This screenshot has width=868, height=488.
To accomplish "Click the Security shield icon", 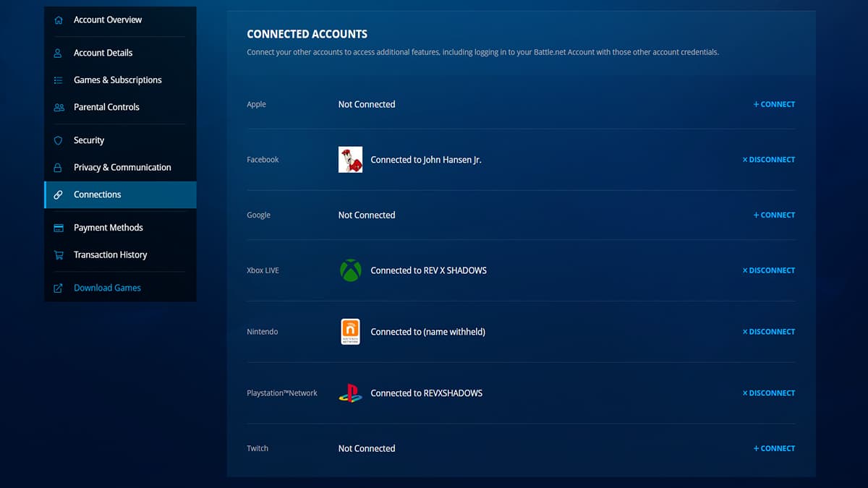I will [59, 140].
